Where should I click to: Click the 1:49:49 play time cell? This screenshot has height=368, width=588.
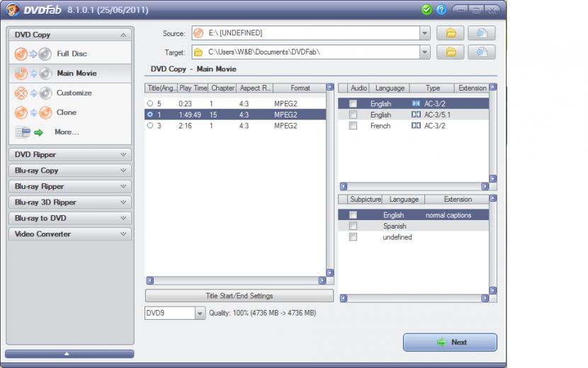(190, 115)
